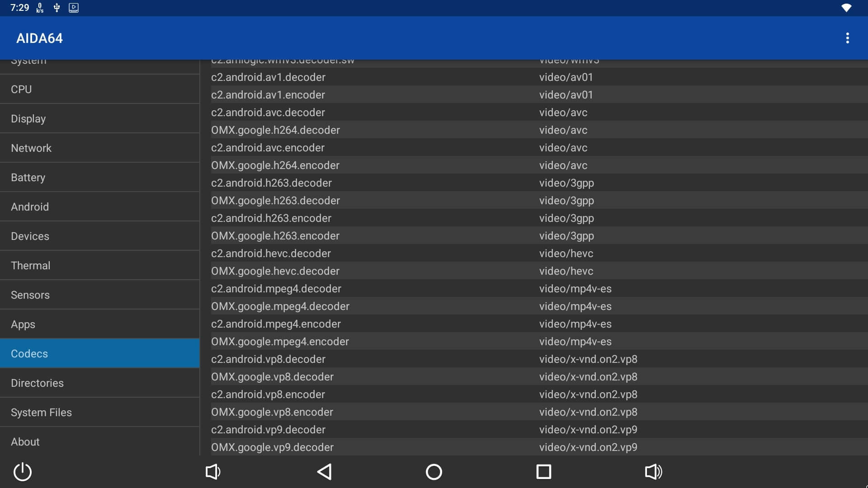The width and height of the screenshot is (868, 488).
Task: Open the About page
Action: 99,442
